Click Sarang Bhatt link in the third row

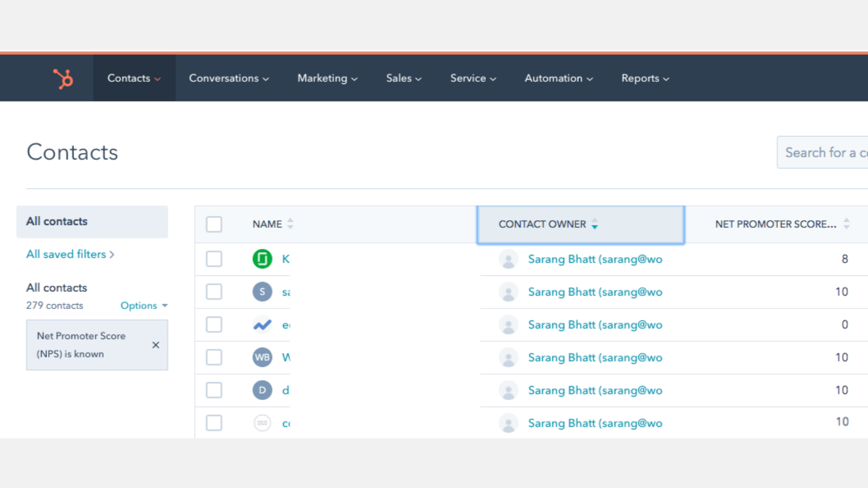[x=595, y=324]
